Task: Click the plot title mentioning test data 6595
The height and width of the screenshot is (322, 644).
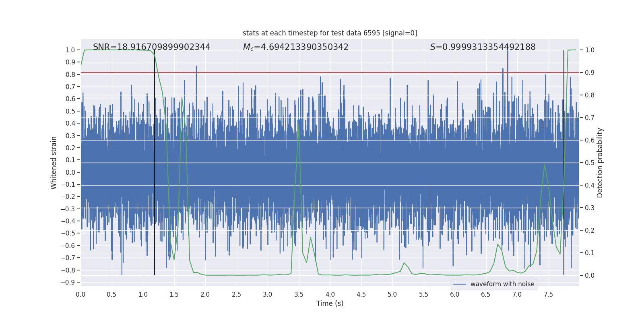Action: click(330, 33)
